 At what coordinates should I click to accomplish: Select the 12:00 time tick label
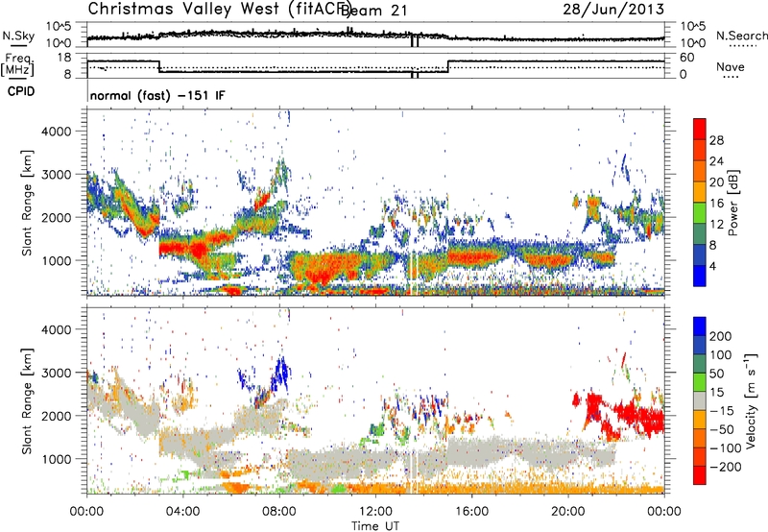tap(375, 512)
